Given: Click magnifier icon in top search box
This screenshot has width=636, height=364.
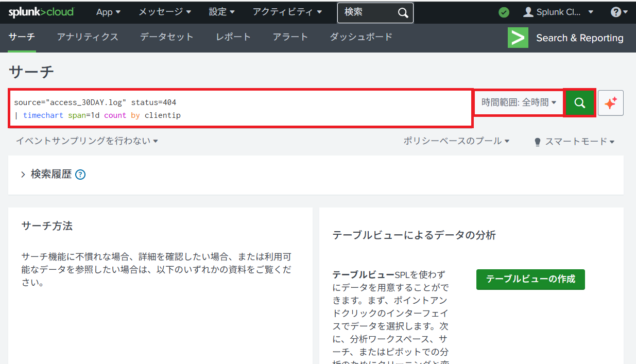Looking at the screenshot, I should click(403, 12).
